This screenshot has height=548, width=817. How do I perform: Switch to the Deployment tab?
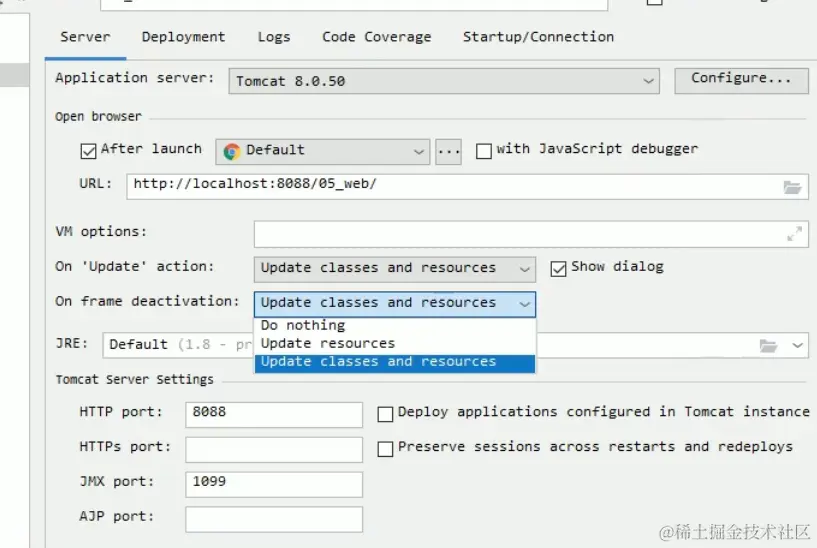pos(183,37)
